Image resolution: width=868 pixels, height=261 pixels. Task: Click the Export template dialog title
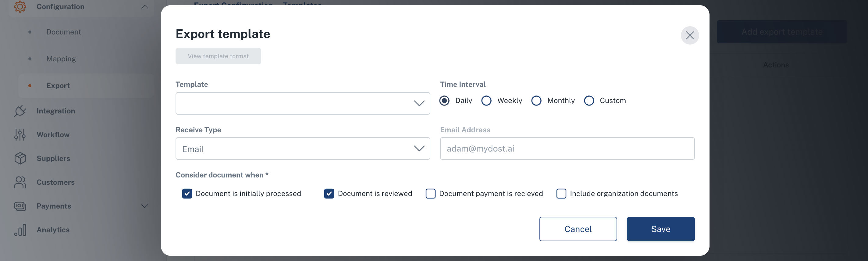pos(223,34)
